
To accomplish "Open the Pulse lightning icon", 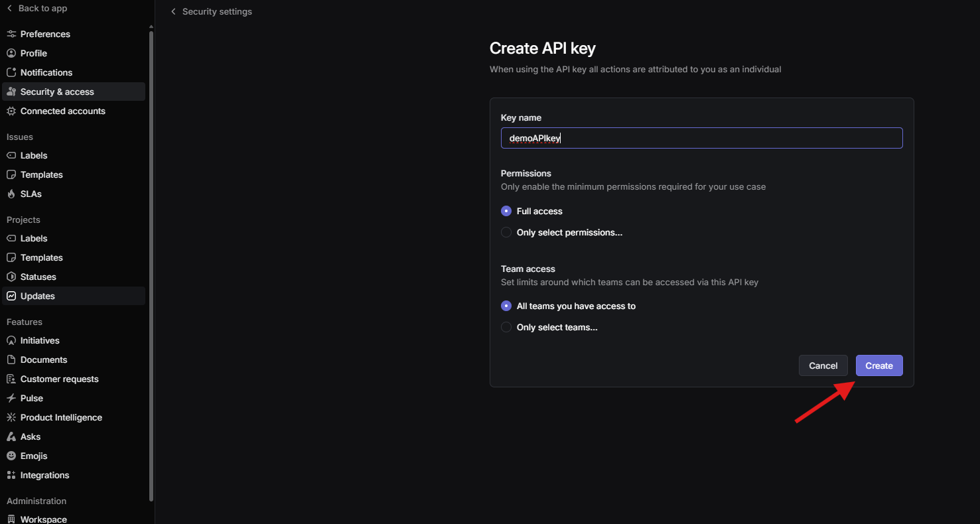I will (x=11, y=397).
